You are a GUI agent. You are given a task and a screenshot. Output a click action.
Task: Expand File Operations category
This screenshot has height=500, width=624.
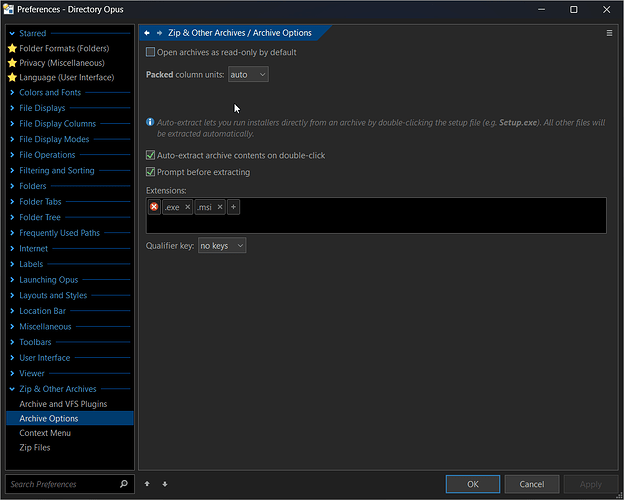tap(12, 155)
